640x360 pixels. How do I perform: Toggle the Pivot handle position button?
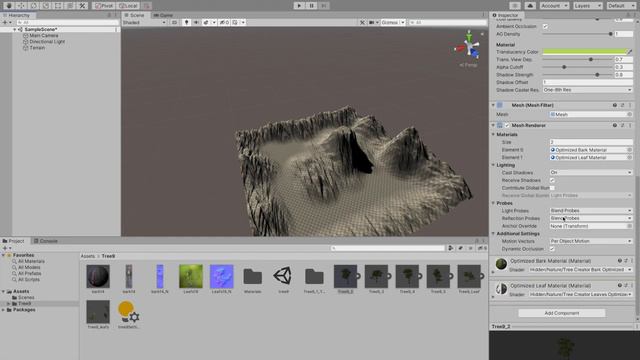tap(104, 6)
